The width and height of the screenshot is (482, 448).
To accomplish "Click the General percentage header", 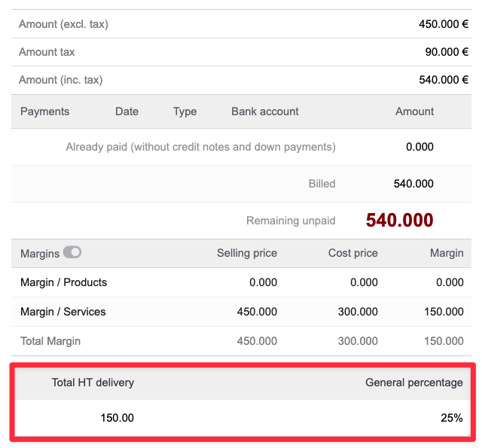I will pos(413,382).
